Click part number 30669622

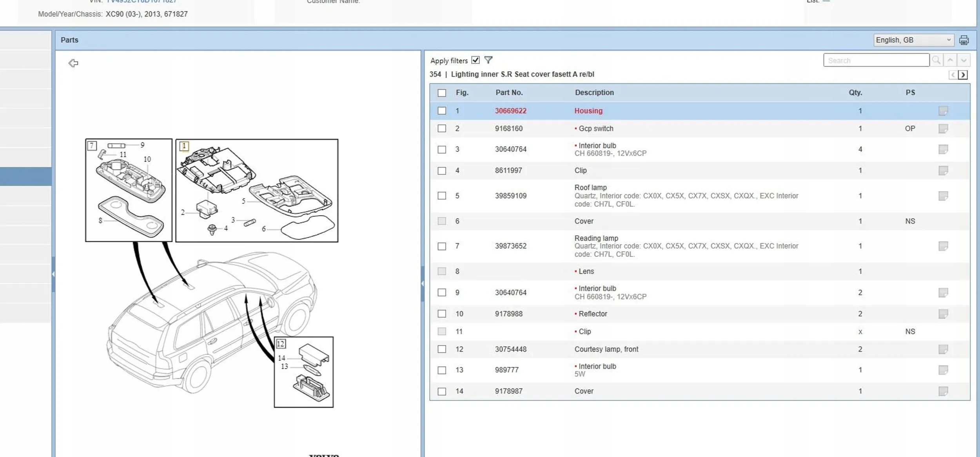[x=510, y=111]
